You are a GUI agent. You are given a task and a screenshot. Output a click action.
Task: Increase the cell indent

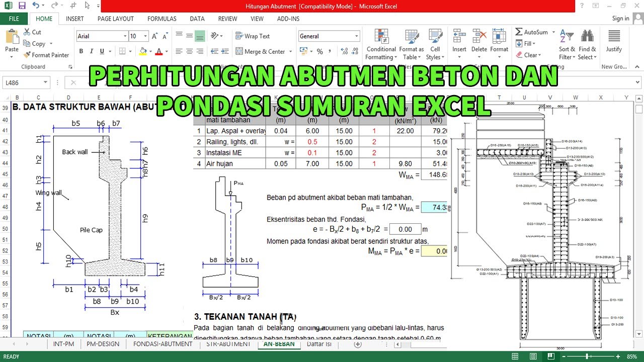(x=225, y=51)
